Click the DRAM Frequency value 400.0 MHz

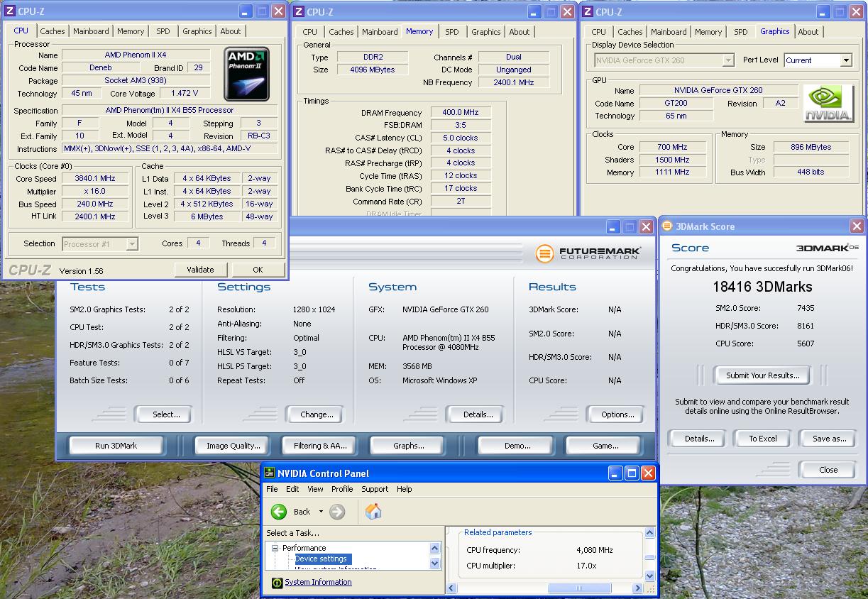click(x=461, y=113)
